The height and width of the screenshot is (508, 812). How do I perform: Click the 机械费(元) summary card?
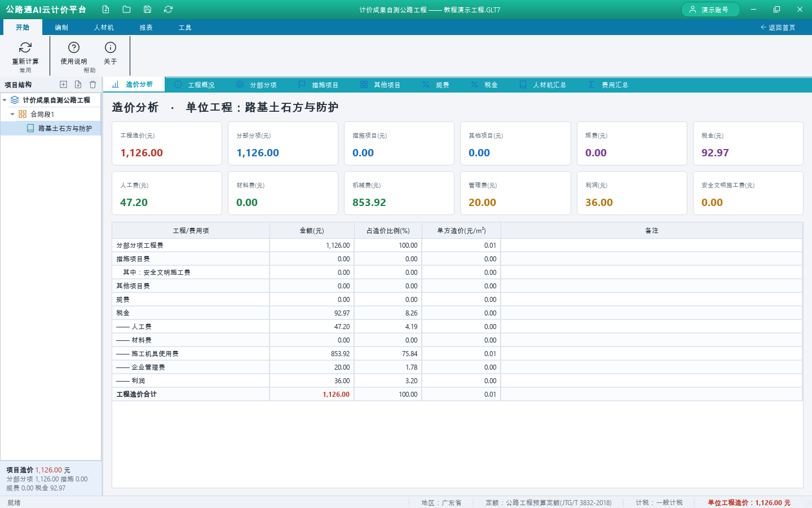(399, 193)
